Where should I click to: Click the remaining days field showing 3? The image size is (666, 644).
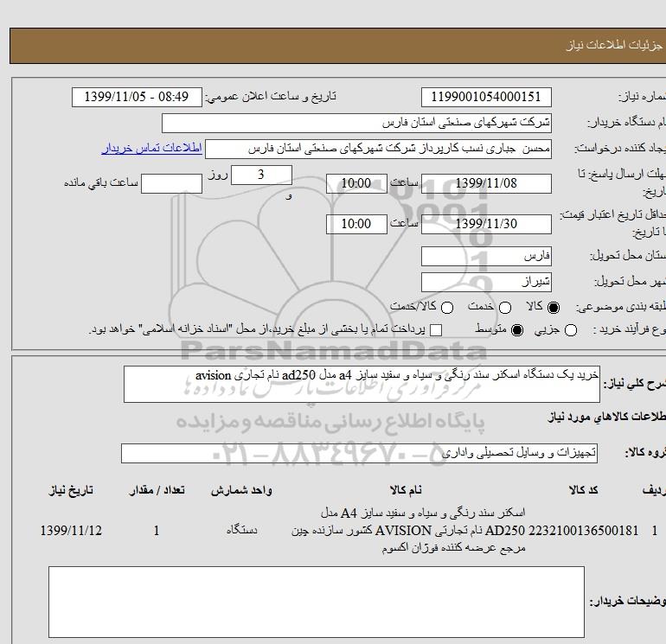point(261,175)
